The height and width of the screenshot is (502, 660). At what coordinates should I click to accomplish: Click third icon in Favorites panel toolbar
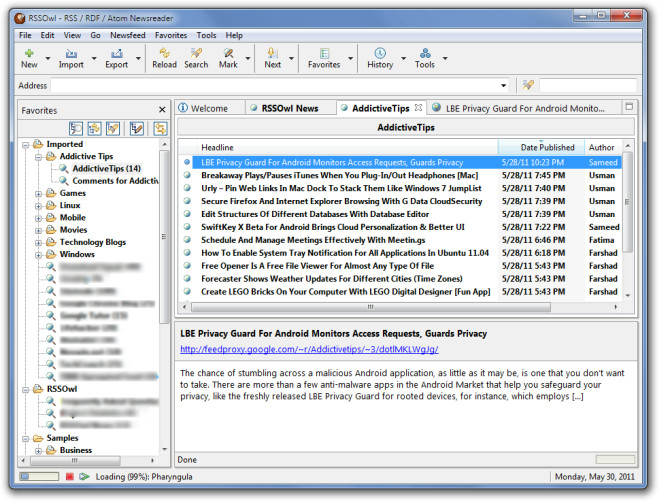pos(113,128)
